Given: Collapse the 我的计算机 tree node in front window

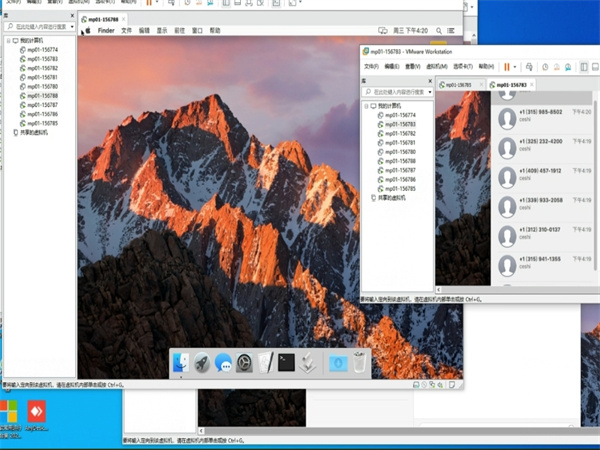Looking at the screenshot, I should click(x=365, y=105).
